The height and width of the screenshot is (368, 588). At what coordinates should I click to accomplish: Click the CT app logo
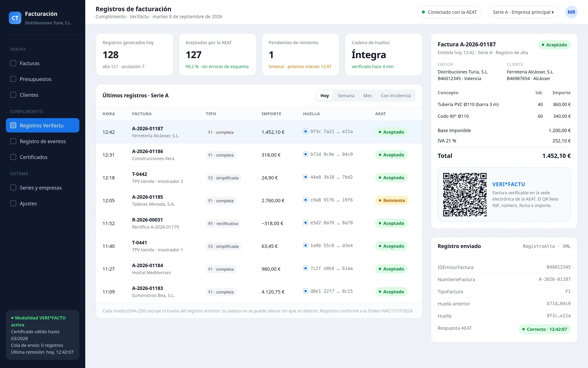pos(15,18)
